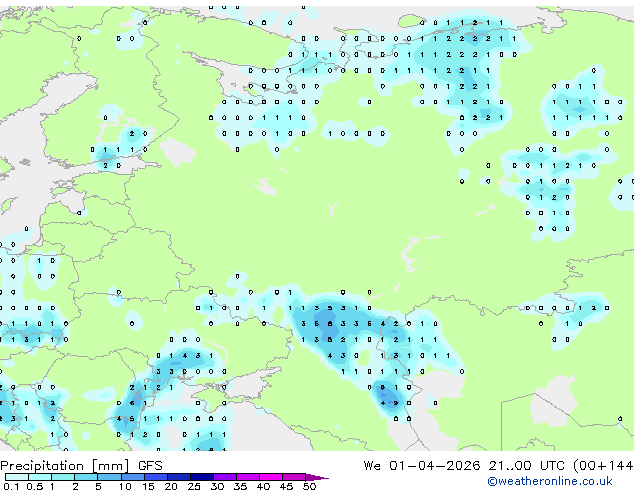The height and width of the screenshot is (490, 634).
Task: Click the forecast date 'We 01-04-2026' text
Action: click(x=422, y=466)
